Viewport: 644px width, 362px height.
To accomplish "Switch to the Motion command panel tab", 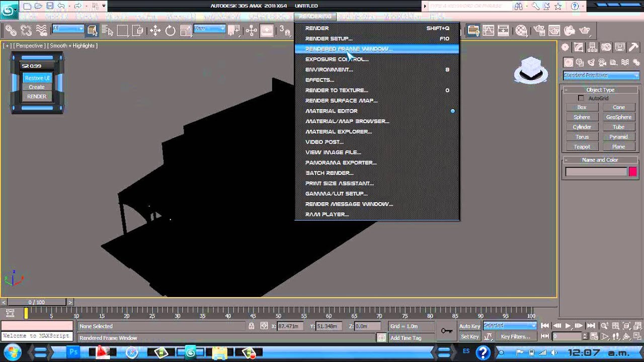I will tap(606, 47).
